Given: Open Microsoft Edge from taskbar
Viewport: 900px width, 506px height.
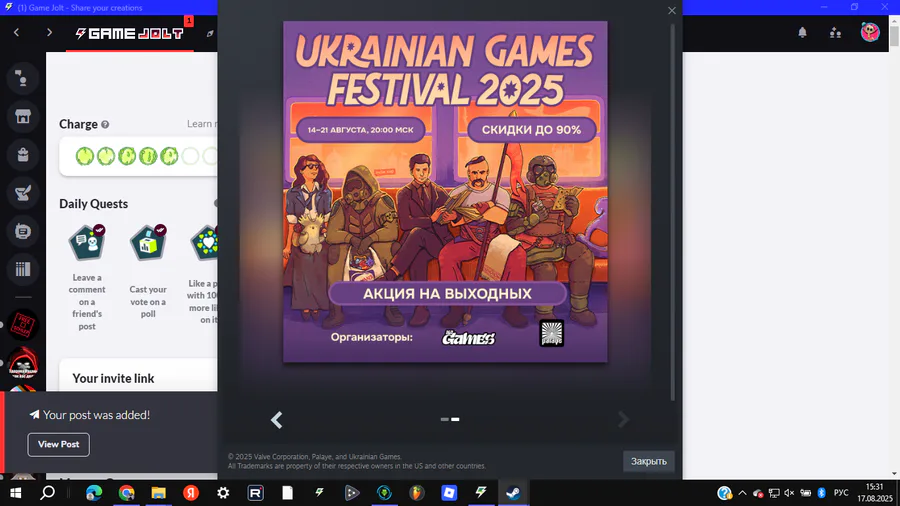Looking at the screenshot, I should pyautogui.click(x=94, y=493).
